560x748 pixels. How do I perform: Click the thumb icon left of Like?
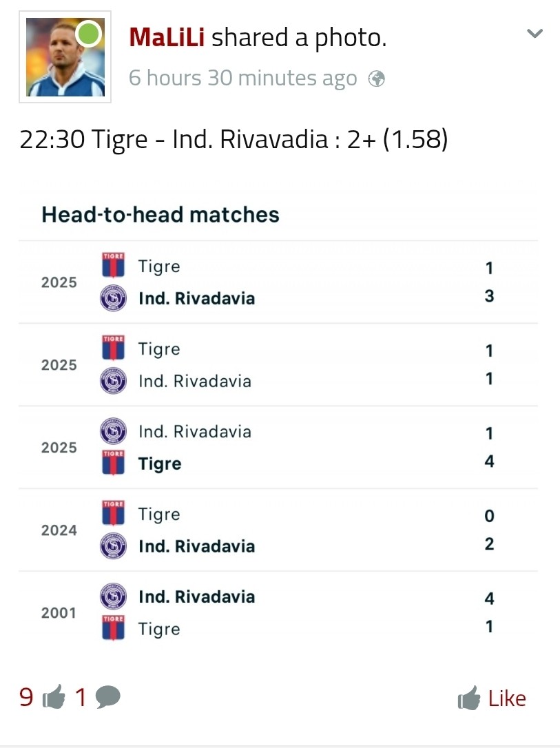point(468,699)
